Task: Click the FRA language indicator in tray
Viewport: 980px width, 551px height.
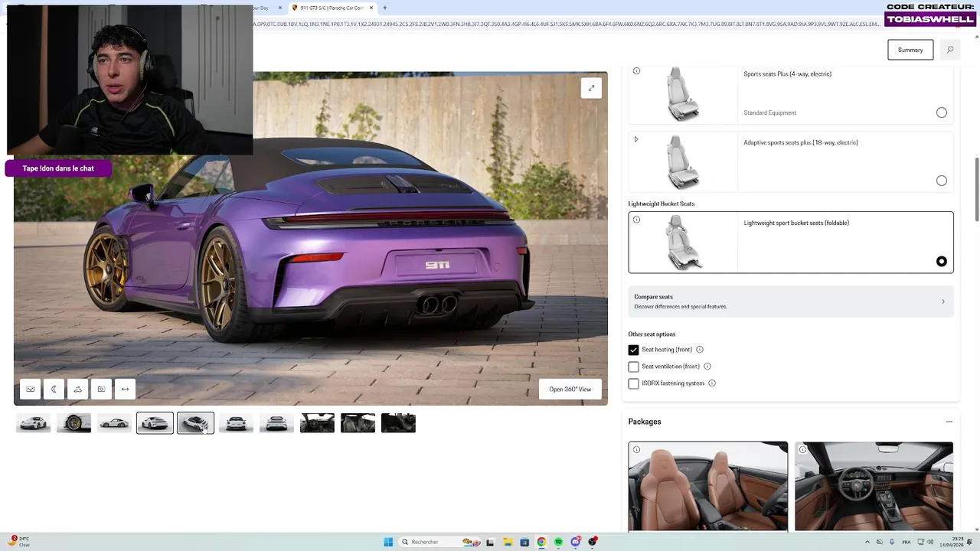Action: 906,542
